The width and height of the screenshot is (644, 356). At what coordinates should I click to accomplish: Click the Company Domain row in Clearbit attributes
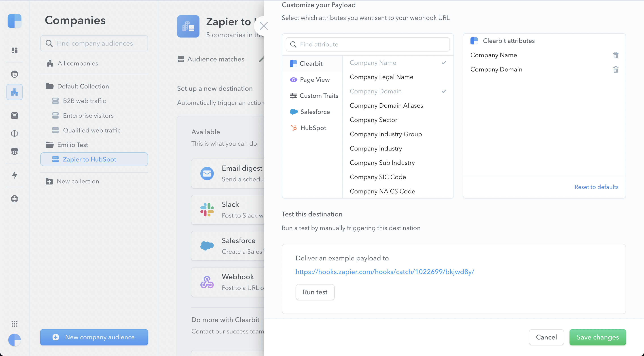tap(544, 69)
